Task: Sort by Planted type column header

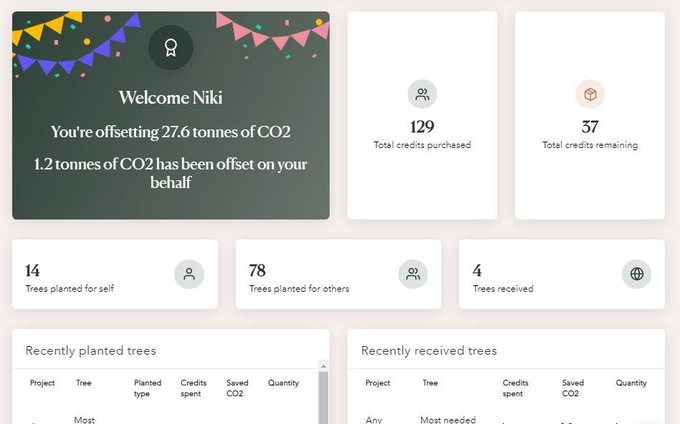Action: pyautogui.click(x=147, y=388)
